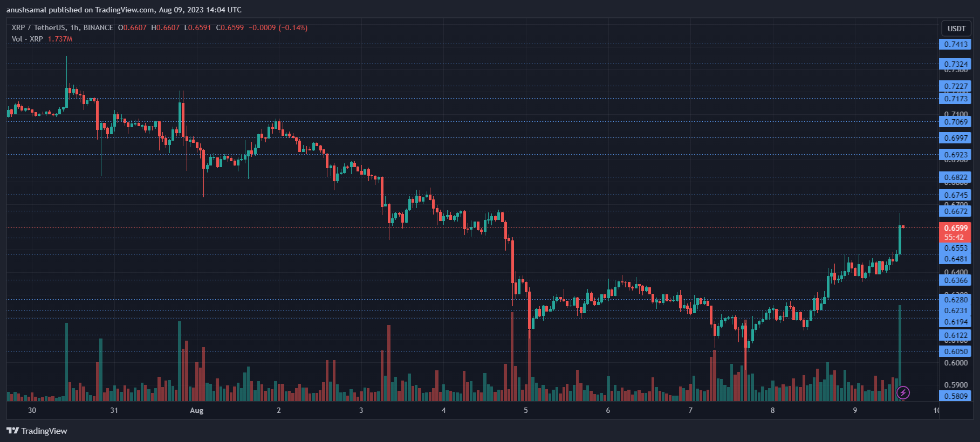Click the -0.0009 (-0.14%) change value
This screenshot has width=980, height=442.
click(x=278, y=27)
